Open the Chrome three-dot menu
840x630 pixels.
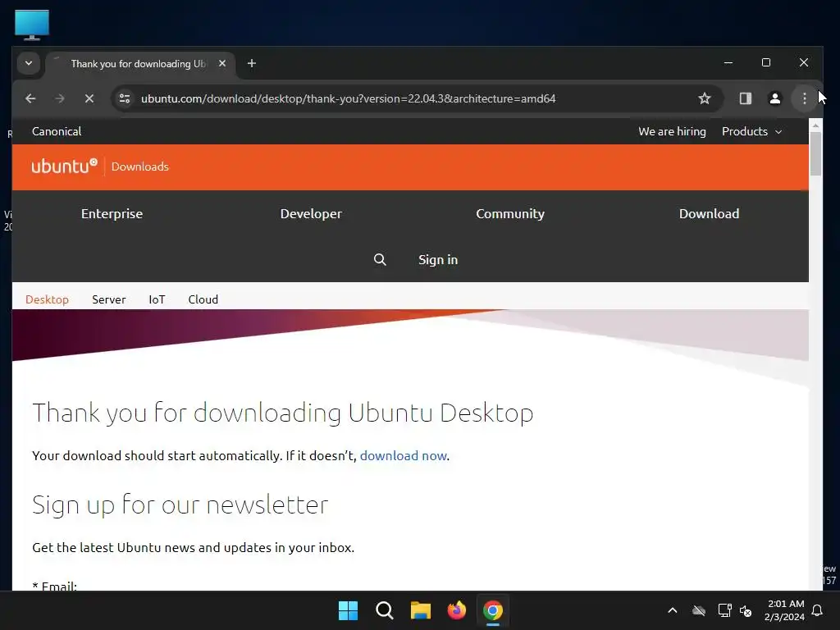(804, 98)
